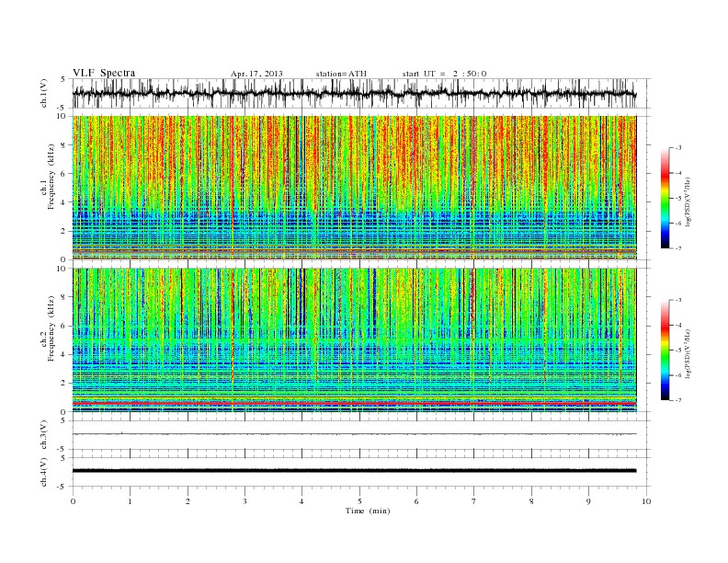The image size is (728, 563).
Task: Click the "-5" tick on ch.2 colorbar
Action: click(x=677, y=350)
